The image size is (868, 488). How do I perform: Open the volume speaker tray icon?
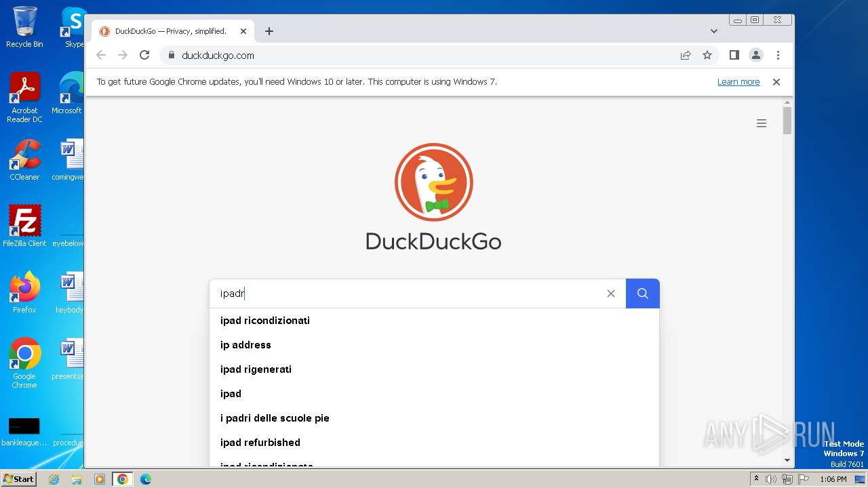tap(771, 479)
